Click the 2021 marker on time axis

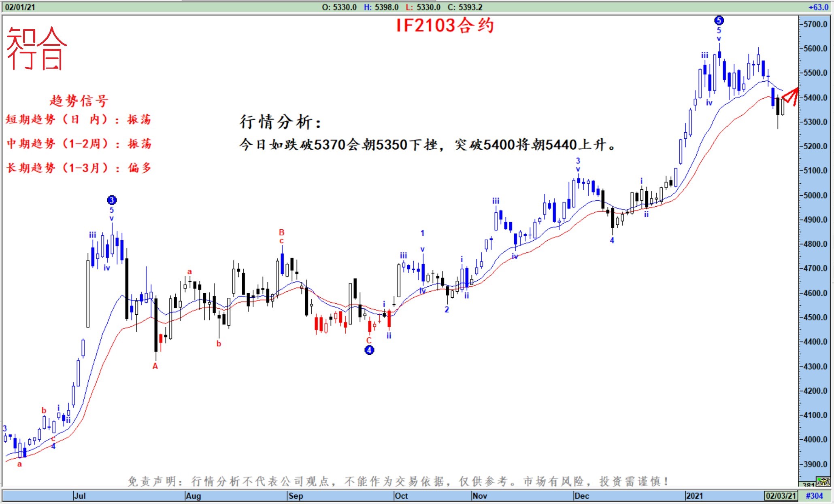pyautogui.click(x=694, y=496)
